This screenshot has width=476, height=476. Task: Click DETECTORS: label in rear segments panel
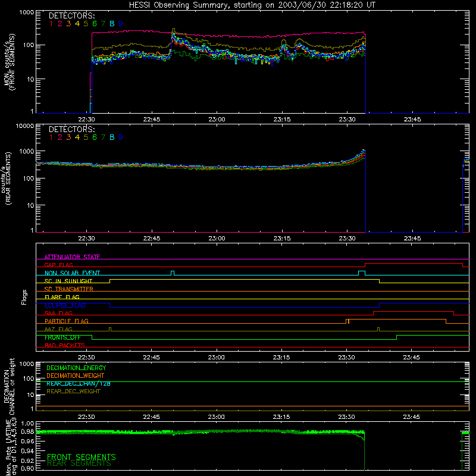71,129
